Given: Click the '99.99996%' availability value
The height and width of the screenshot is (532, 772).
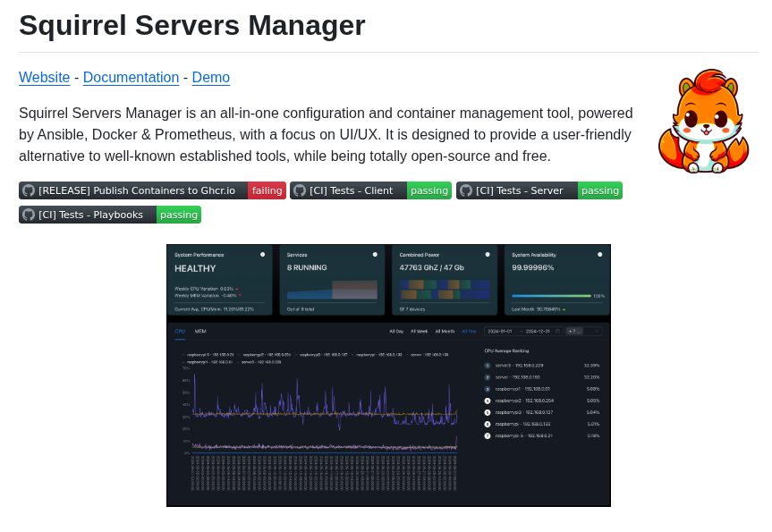Looking at the screenshot, I should tap(533, 267).
